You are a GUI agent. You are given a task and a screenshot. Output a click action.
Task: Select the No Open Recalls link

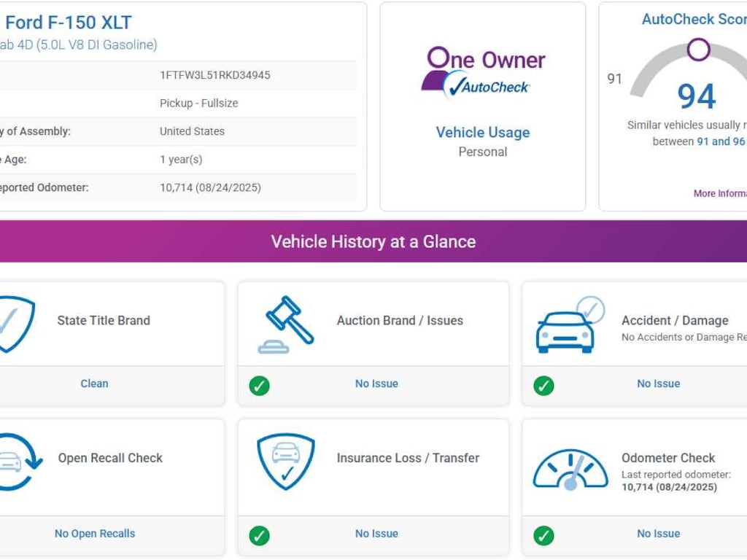95,534
